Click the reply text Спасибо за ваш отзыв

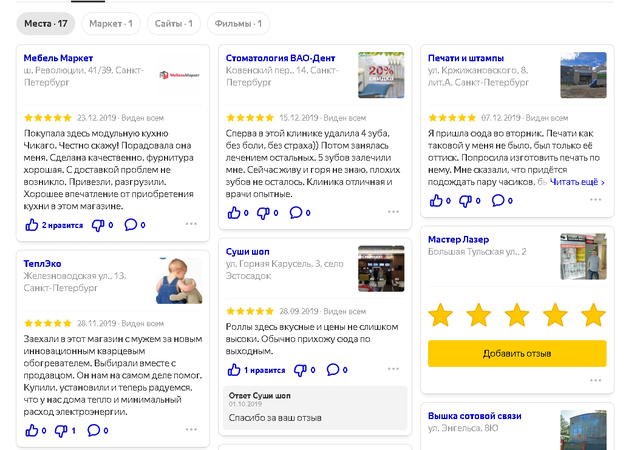coord(275,418)
